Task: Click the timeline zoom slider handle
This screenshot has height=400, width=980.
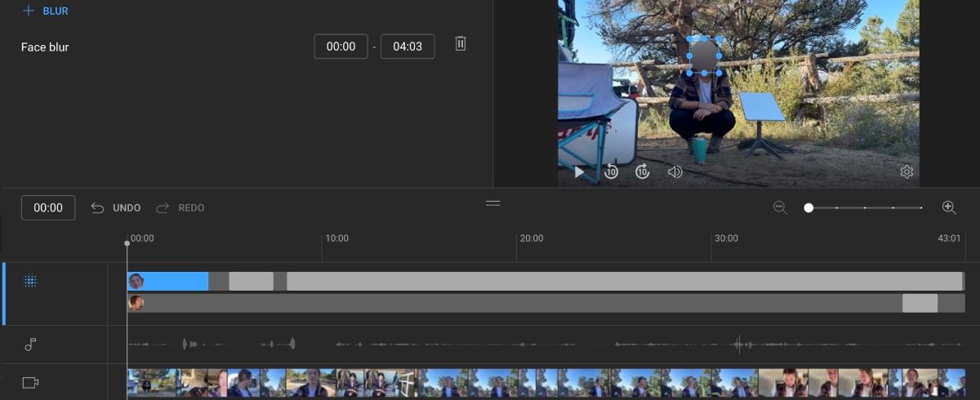Action: (808, 208)
